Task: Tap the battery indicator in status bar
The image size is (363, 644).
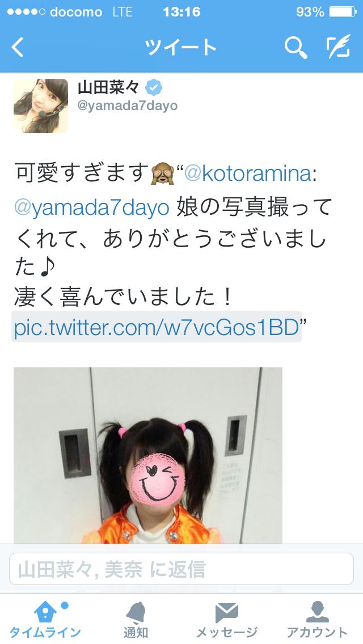Action: coord(343,11)
